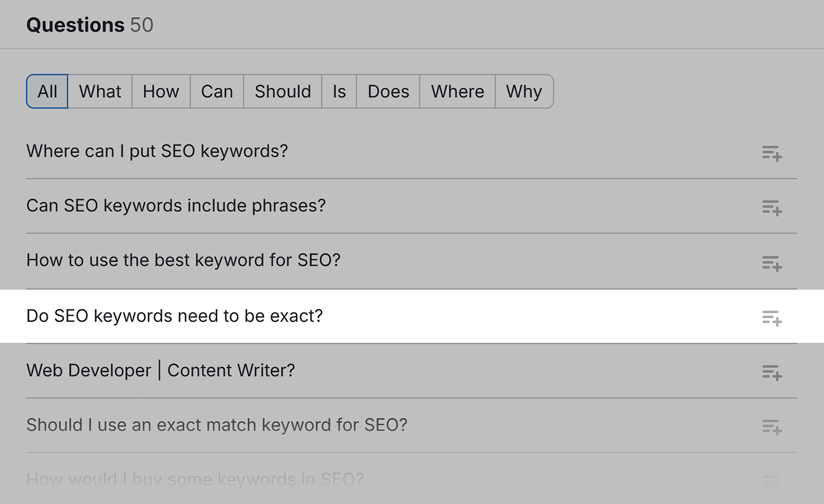Screen dimensions: 824x504
Task: Filter questions by What
Action: (100, 91)
